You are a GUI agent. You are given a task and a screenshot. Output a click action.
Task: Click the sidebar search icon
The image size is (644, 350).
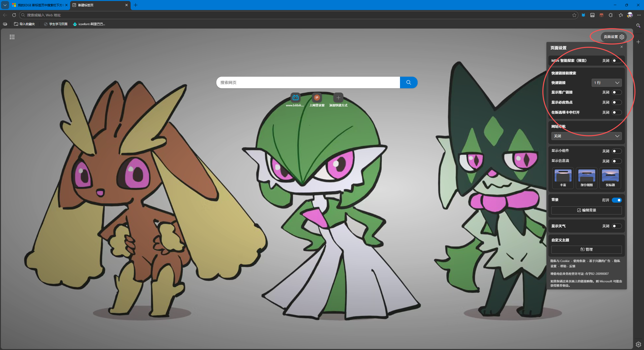pyautogui.click(x=638, y=26)
